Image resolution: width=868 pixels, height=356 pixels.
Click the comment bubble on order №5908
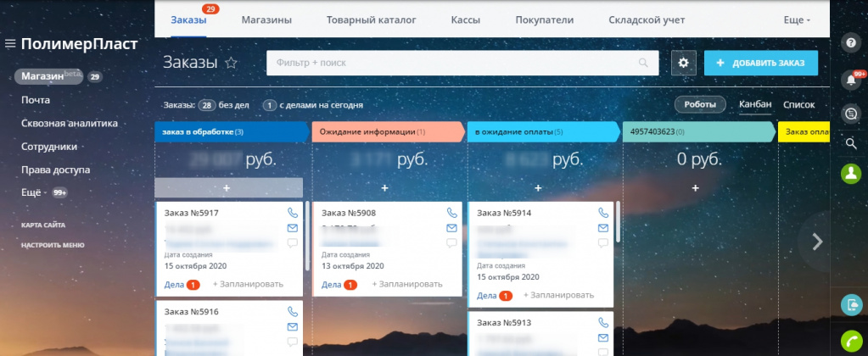451,242
